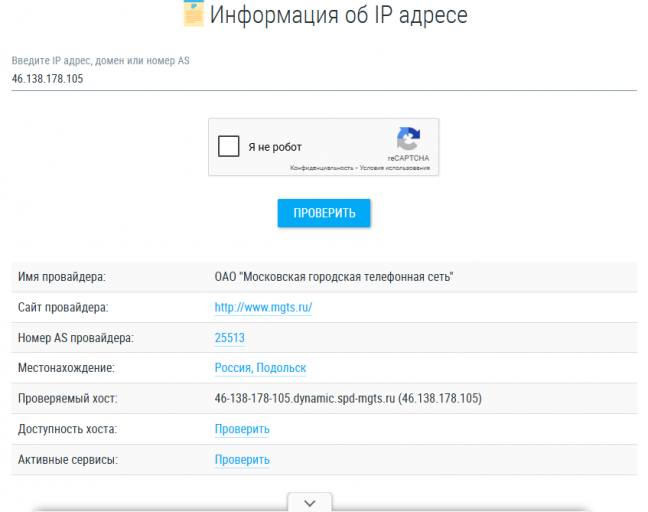
Task: Click the "Введите IP адрес, домен или номер AS" label
Action: pos(100,61)
